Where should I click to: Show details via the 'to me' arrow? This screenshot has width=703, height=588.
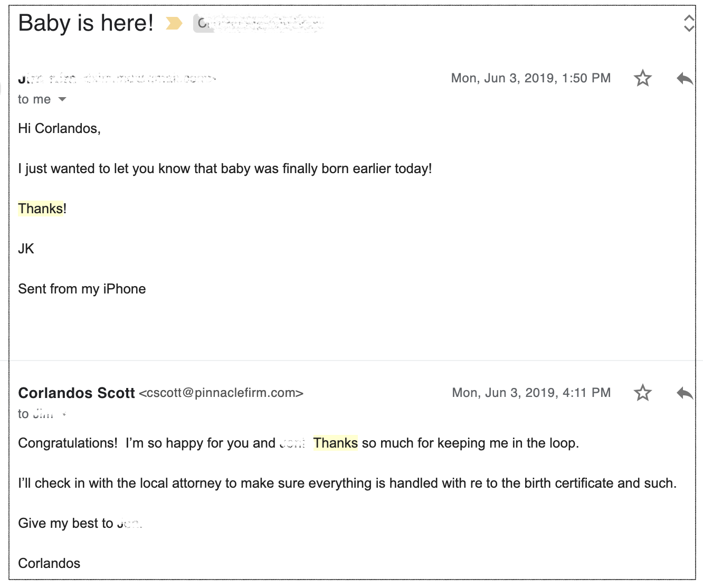(x=62, y=99)
